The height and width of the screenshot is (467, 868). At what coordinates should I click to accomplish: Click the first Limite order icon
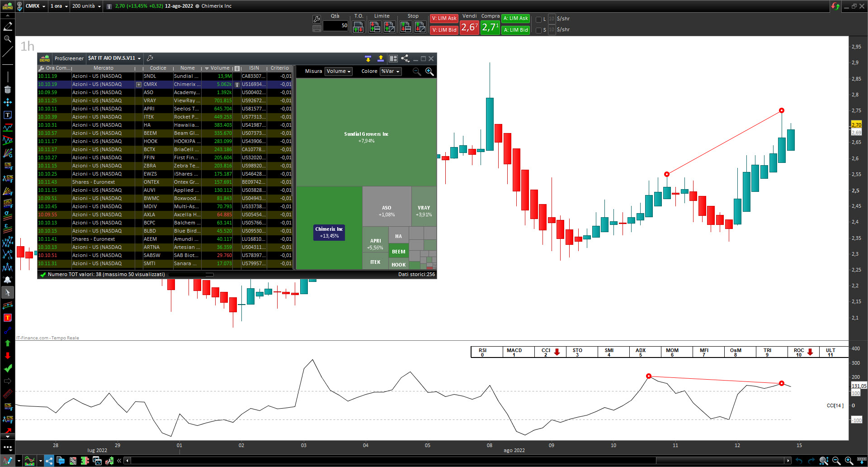[x=375, y=27]
